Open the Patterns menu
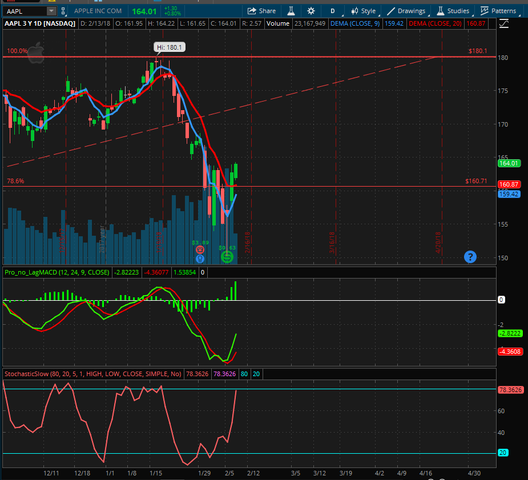528x480 pixels. click(x=499, y=11)
